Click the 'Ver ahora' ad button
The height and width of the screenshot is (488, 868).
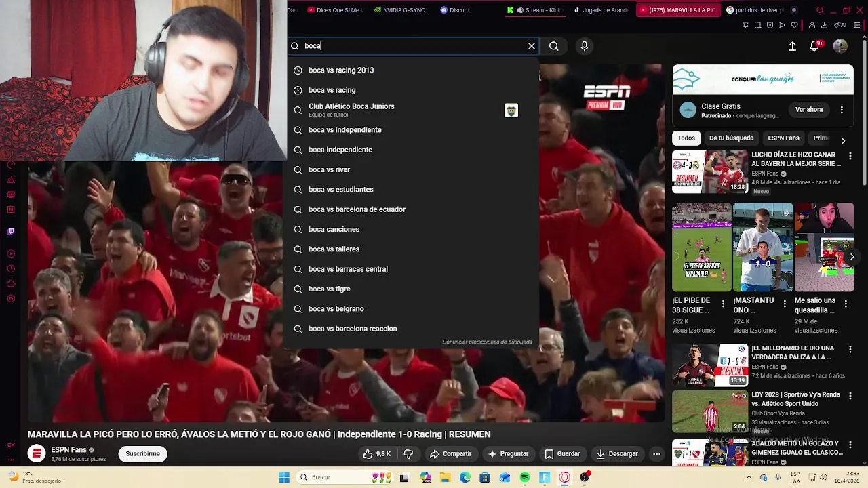coord(809,110)
